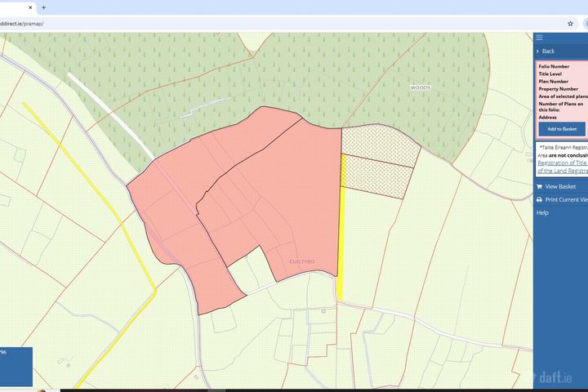Image resolution: width=588 pixels, height=392 pixels.
Task: Click the WOODS label on the map
Action: click(x=420, y=87)
